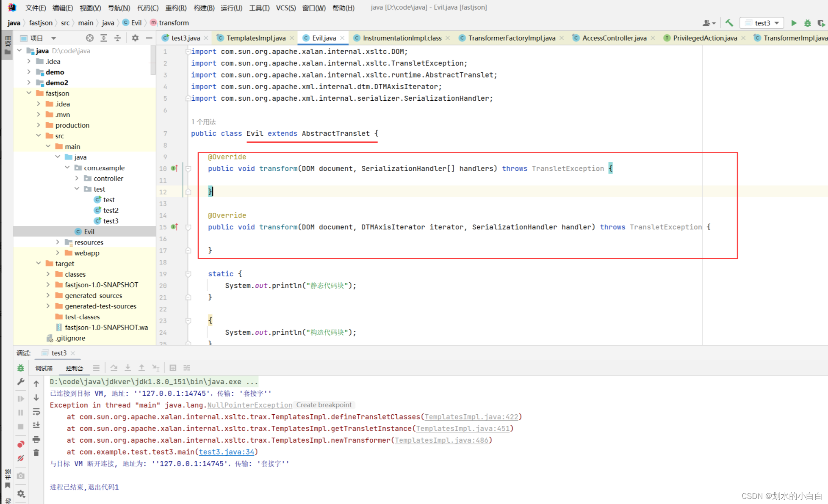Toggle soft-wrap in console
828x504 pixels.
(x=36, y=412)
